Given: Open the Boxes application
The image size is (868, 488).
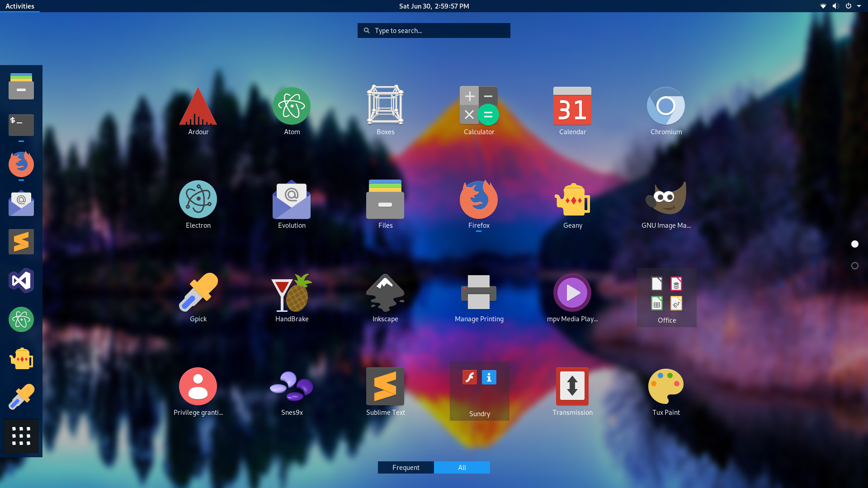Looking at the screenshot, I should click(385, 111).
